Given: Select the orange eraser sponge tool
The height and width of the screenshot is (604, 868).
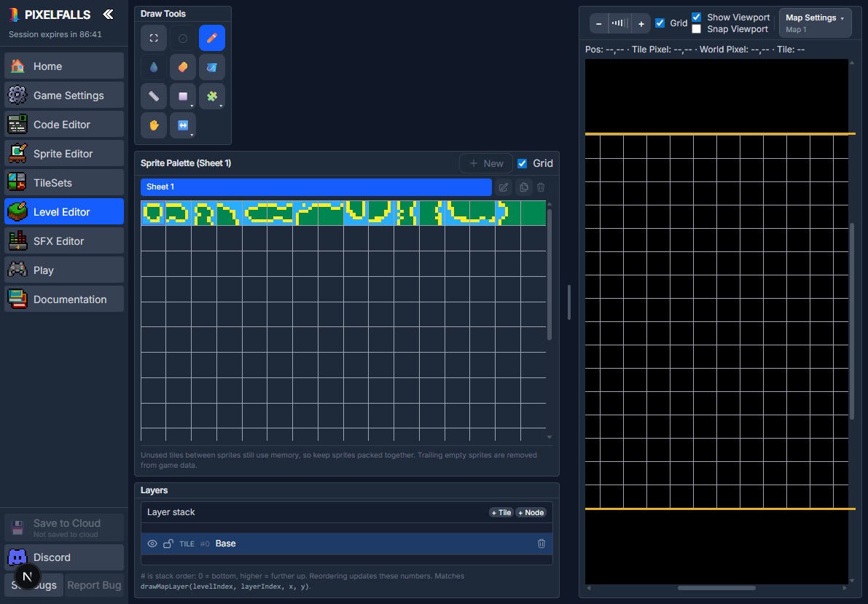Looking at the screenshot, I should 183,67.
